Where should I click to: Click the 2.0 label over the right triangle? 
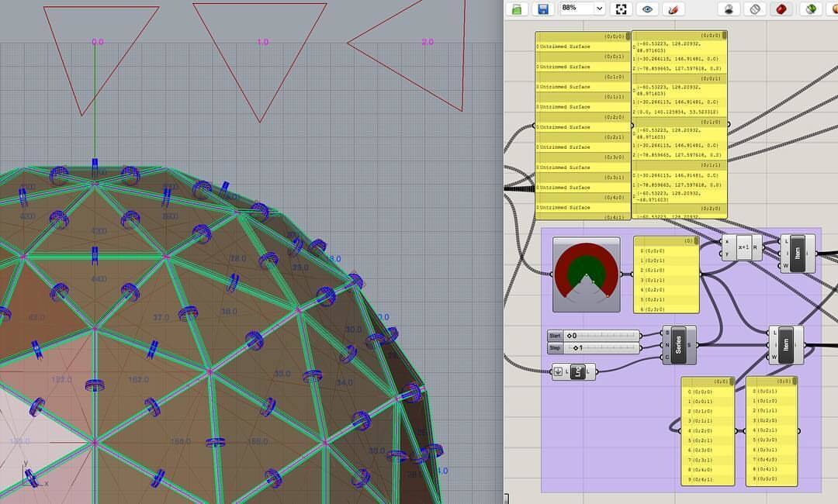tap(428, 42)
